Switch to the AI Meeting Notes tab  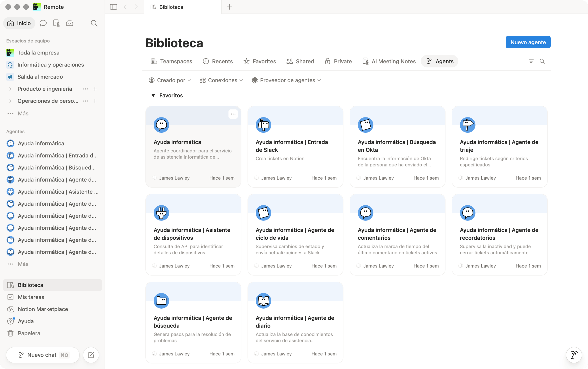point(389,61)
